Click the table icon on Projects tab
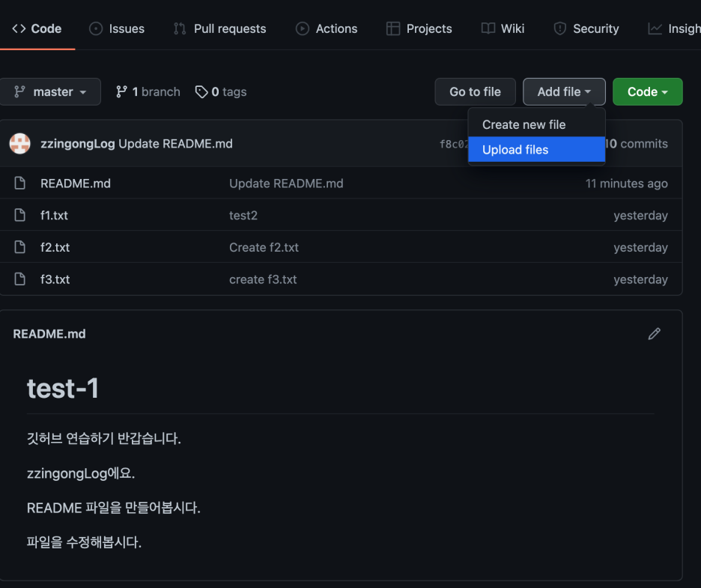The height and width of the screenshot is (588, 701). click(393, 28)
